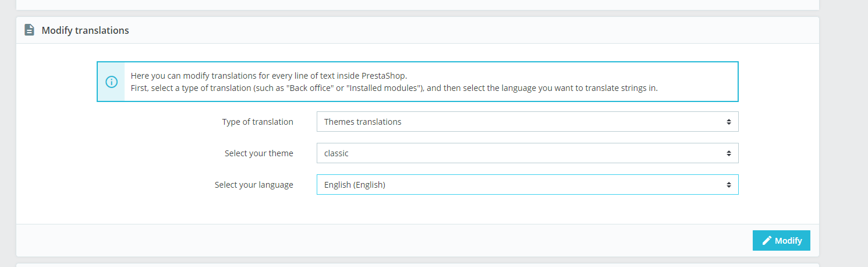868x267 pixels.
Task: Click the arrows icon on the language select
Action: 728,185
